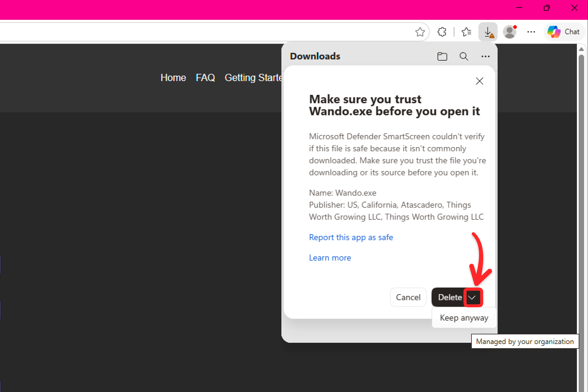Restore down the browser window

point(547,8)
